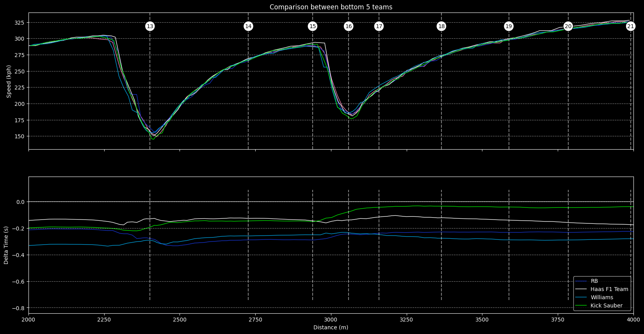Click the 'Speed (kph)' axis label
Image resolution: width=644 pixels, height=334 pixels.
point(9,81)
